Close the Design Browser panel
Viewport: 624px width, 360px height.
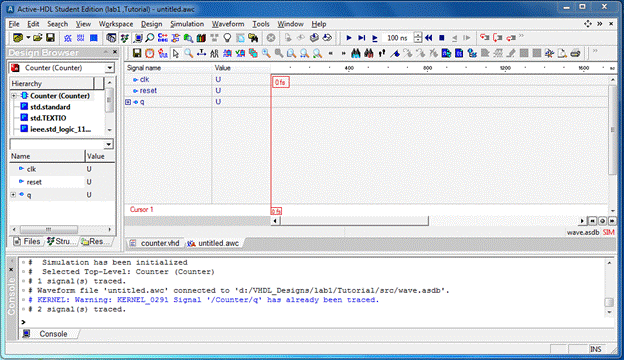(115, 52)
